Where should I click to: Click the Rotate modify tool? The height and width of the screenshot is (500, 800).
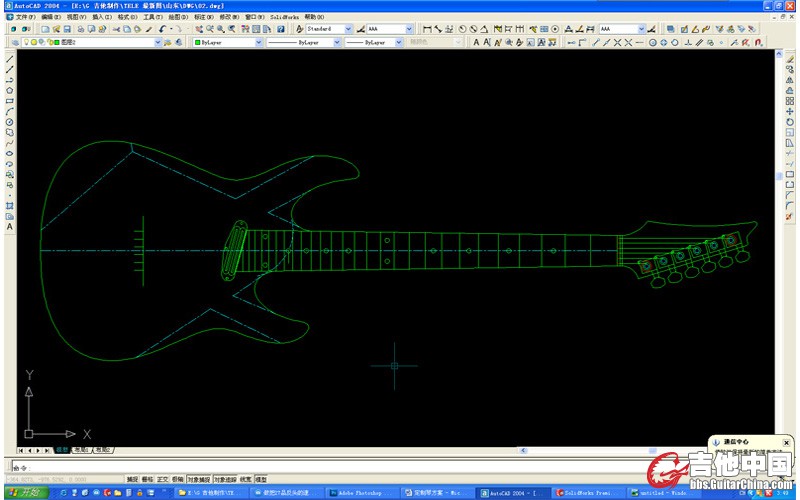(790, 122)
